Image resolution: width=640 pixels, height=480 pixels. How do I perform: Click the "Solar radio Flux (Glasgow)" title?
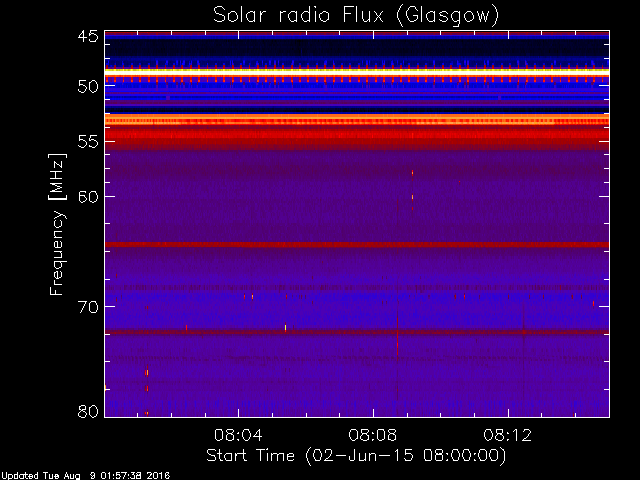point(356,16)
